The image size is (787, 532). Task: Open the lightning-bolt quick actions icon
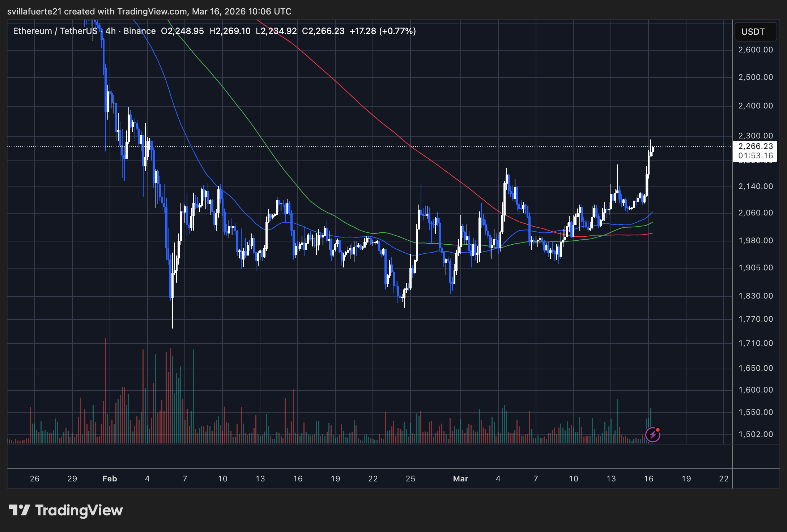[x=653, y=436]
